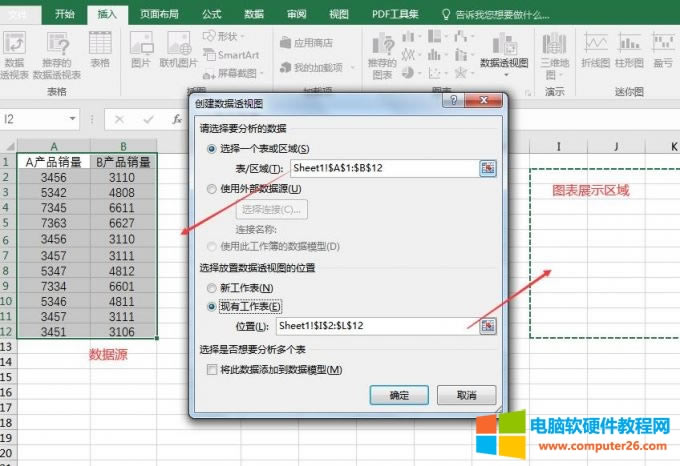680x466 pixels.
Task: Click the 折线图 sparkline icon
Action: (x=596, y=49)
